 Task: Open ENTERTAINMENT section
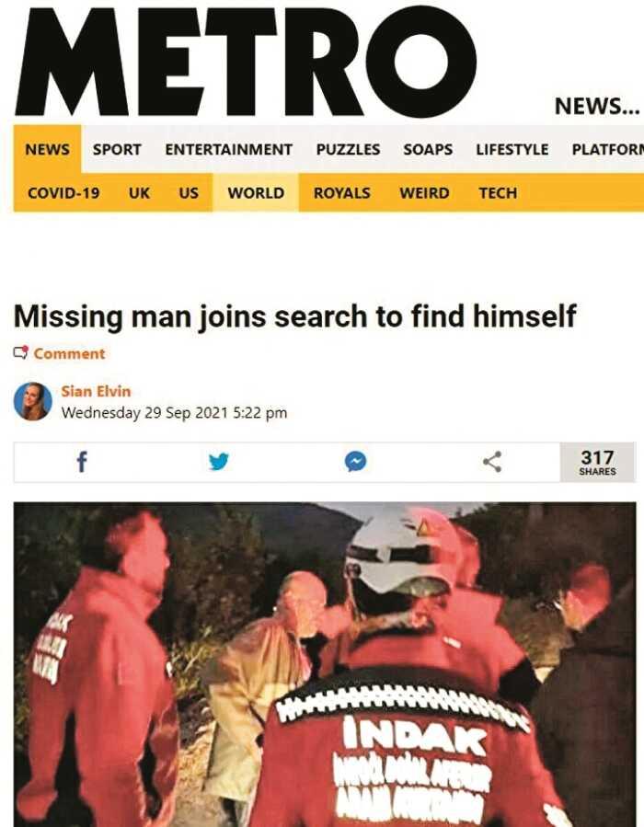[x=228, y=149]
